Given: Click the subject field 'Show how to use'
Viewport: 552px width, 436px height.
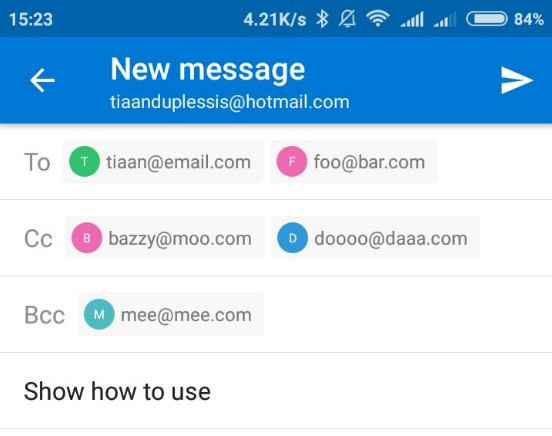Looking at the screenshot, I should 276,391.
